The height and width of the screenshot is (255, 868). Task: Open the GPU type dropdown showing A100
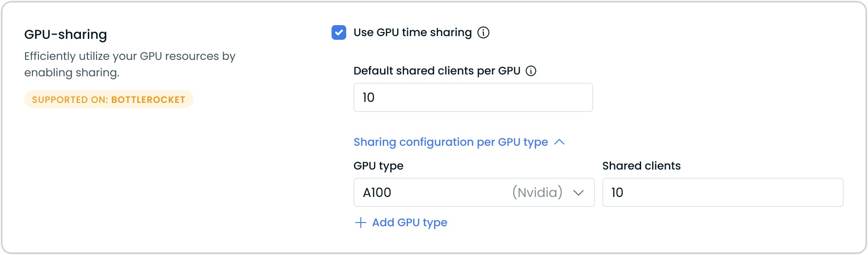[x=474, y=192]
